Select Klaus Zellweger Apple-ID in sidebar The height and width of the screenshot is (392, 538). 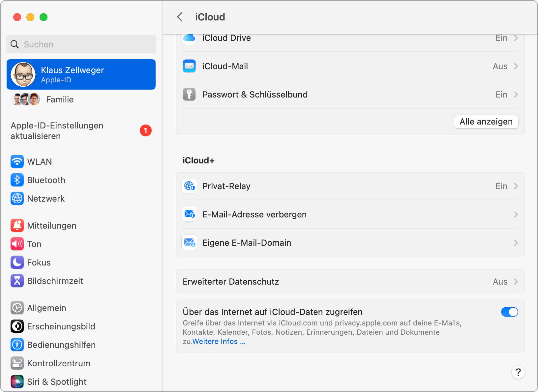tap(81, 74)
